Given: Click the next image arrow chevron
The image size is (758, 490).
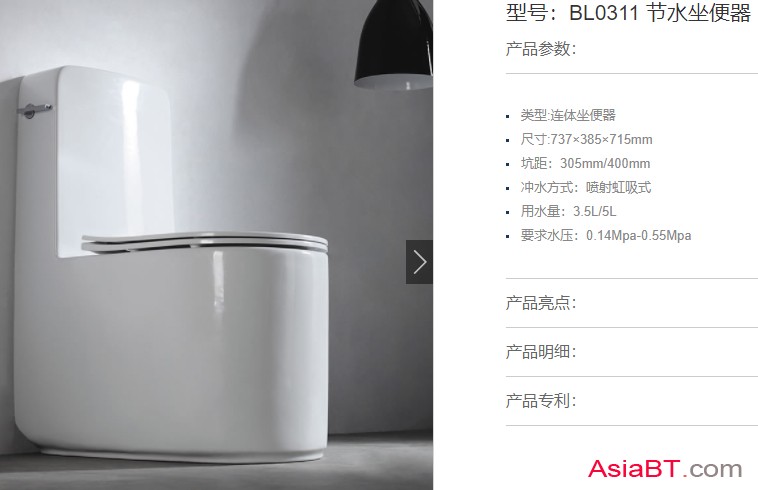Looking at the screenshot, I should click(x=419, y=262).
